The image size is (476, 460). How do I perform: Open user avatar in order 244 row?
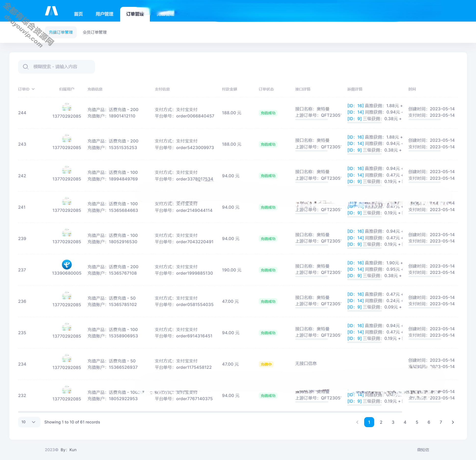click(x=67, y=107)
